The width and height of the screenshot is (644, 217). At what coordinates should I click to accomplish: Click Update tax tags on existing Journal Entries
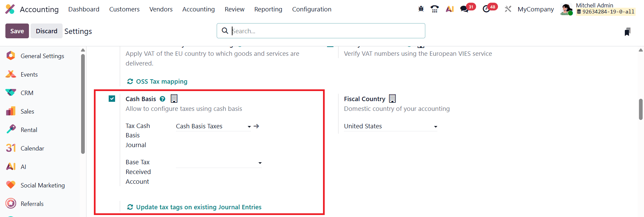[199, 207]
